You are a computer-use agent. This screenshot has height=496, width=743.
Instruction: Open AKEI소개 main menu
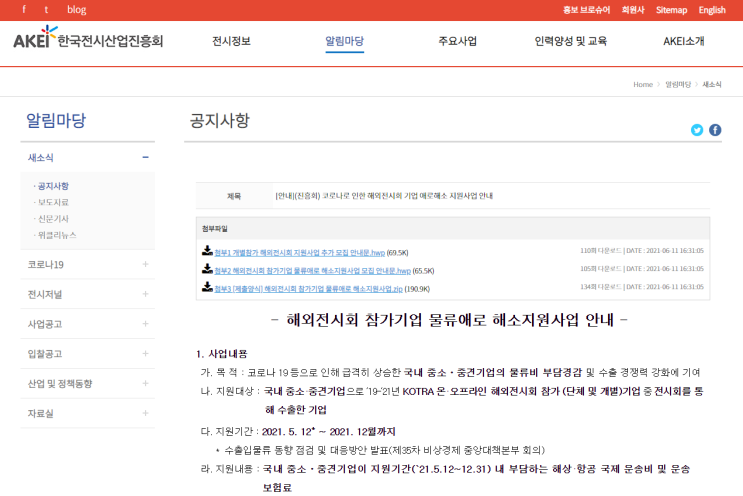683,41
